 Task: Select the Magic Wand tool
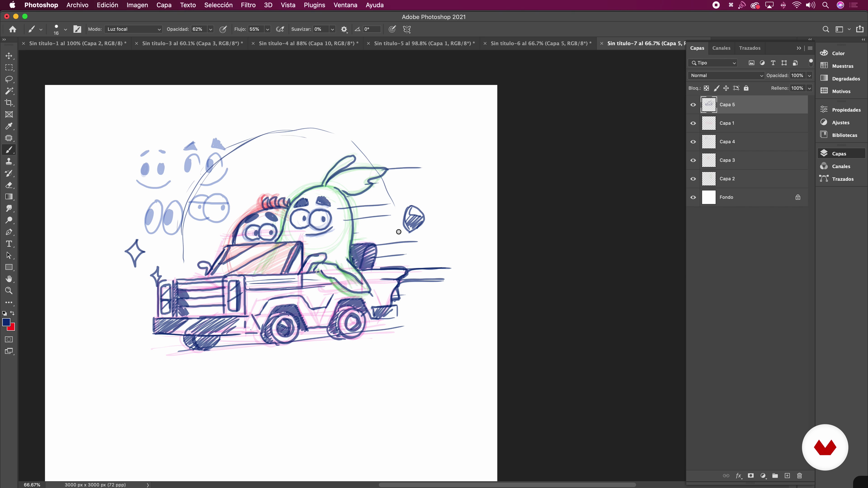pyautogui.click(x=9, y=91)
